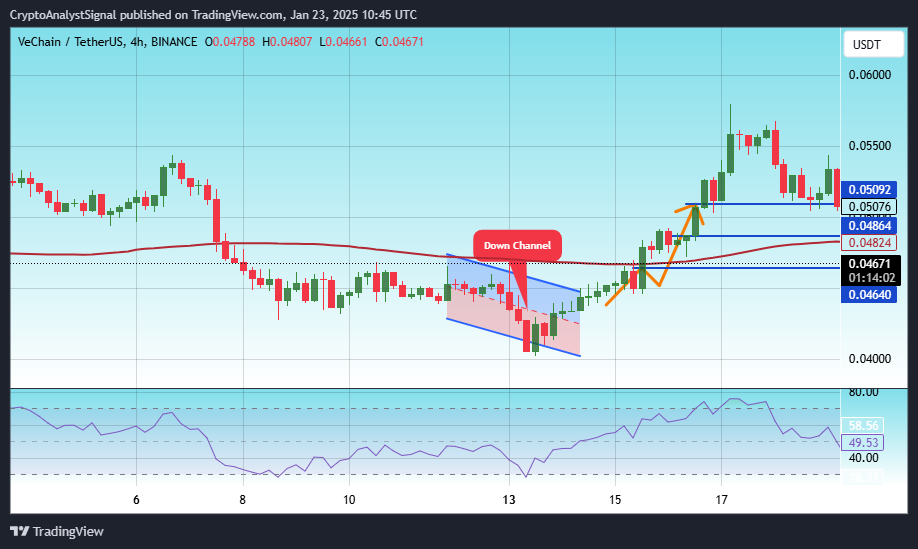Select the Down Channel callout label

(x=518, y=245)
